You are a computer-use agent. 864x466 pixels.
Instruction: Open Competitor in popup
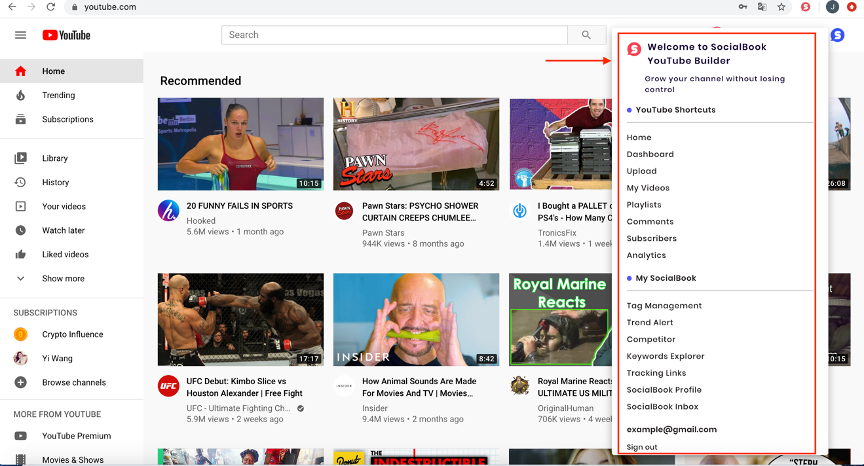[x=651, y=339]
